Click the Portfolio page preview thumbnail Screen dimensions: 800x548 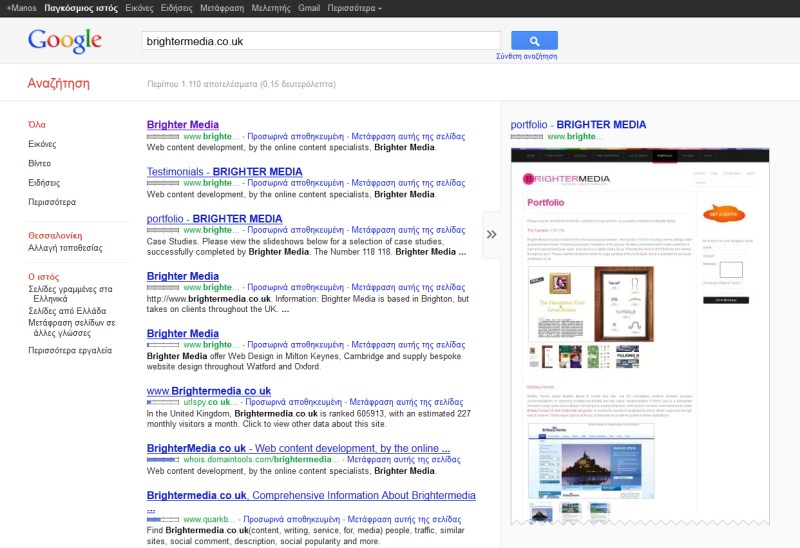640,337
